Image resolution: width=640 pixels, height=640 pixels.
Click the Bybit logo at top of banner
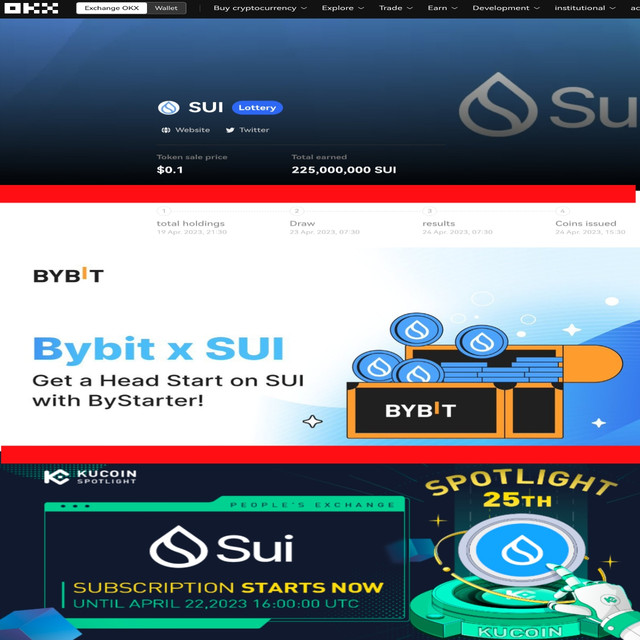(68, 276)
